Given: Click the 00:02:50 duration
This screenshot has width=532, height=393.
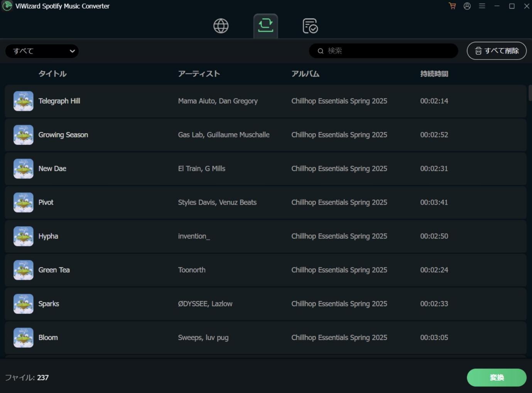Looking at the screenshot, I should click(x=434, y=236).
